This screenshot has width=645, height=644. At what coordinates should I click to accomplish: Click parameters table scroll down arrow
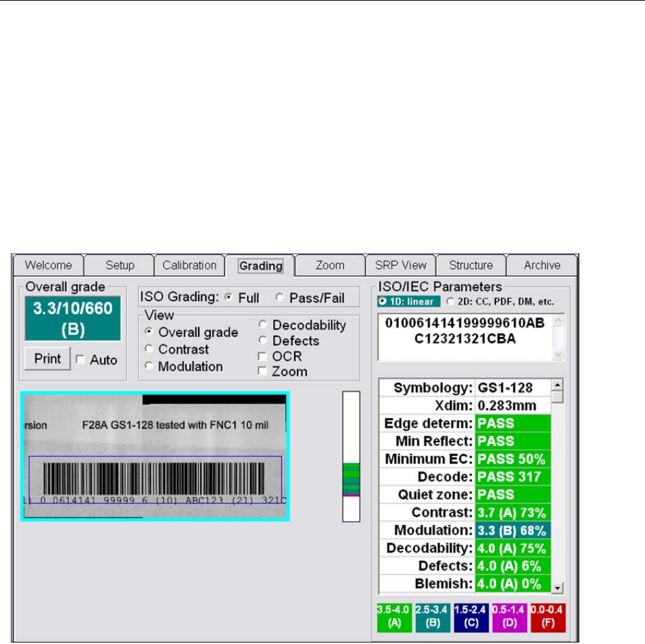click(x=557, y=588)
